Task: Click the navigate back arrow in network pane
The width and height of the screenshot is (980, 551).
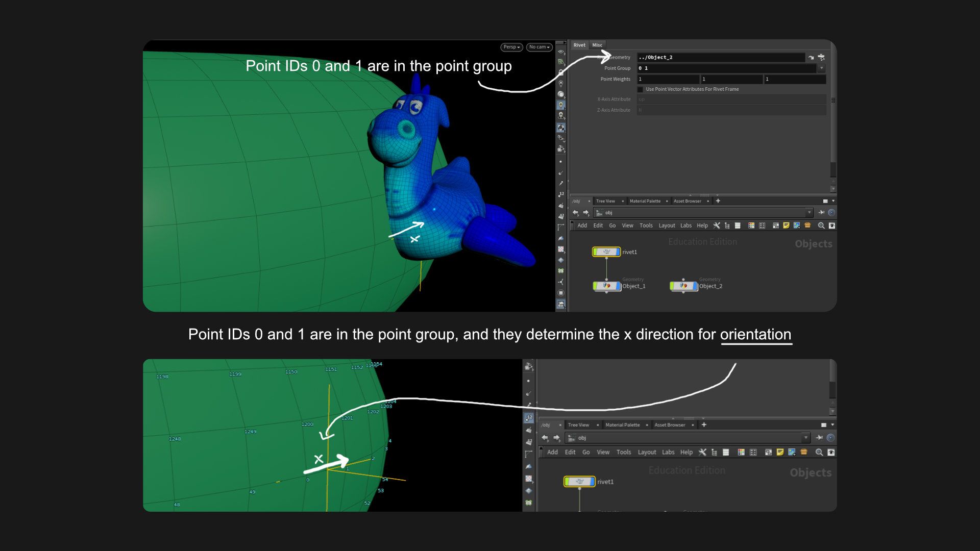Action: tap(576, 213)
